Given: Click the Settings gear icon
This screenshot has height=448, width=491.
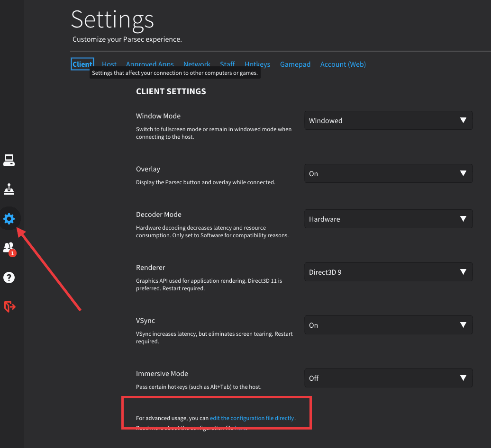Looking at the screenshot, I should [x=9, y=219].
